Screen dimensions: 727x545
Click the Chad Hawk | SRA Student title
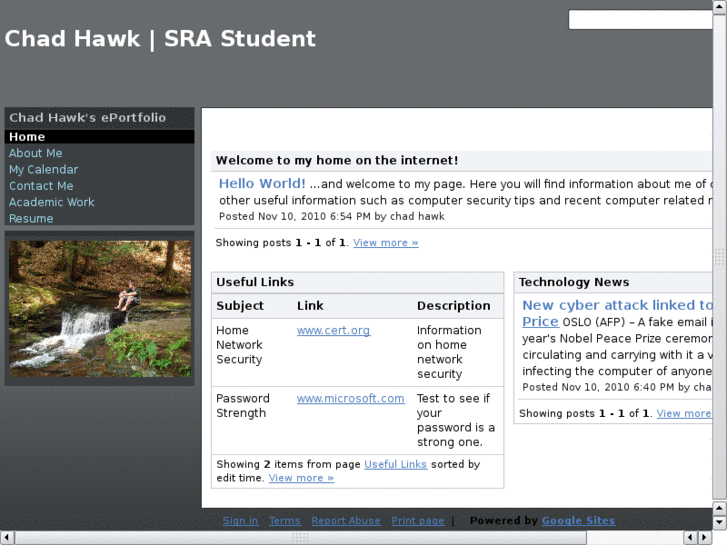click(160, 38)
